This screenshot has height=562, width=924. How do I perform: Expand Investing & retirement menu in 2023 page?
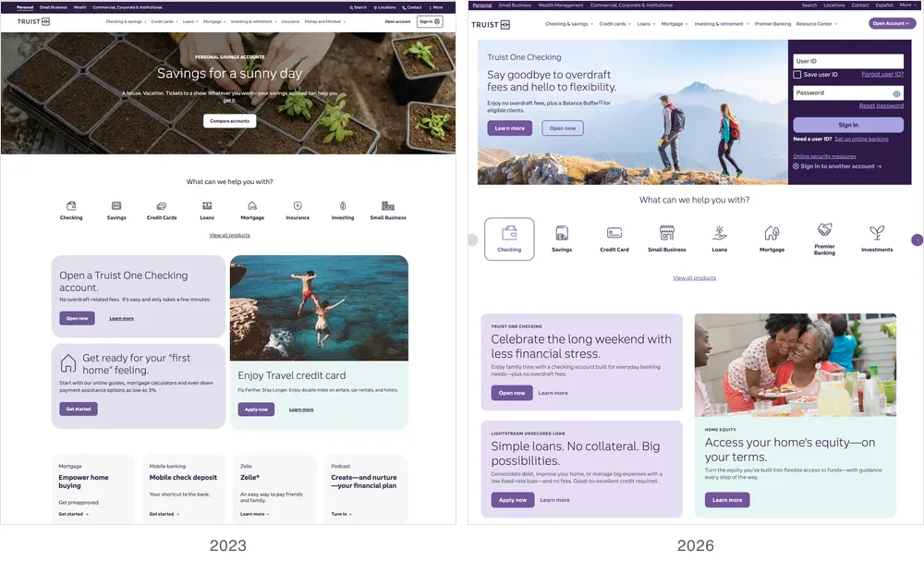tap(253, 22)
